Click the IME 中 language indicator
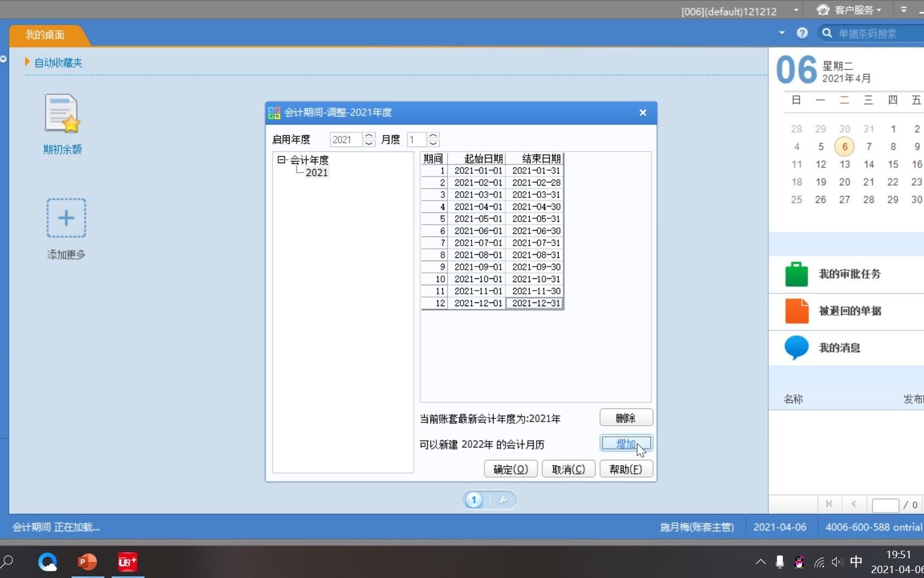This screenshot has height=578, width=924. click(856, 562)
